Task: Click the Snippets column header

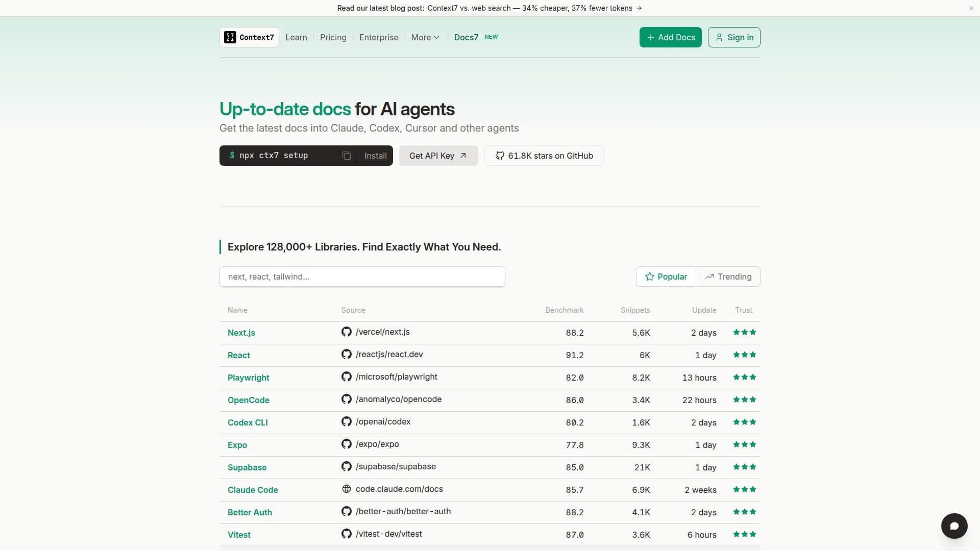Action: coord(635,310)
